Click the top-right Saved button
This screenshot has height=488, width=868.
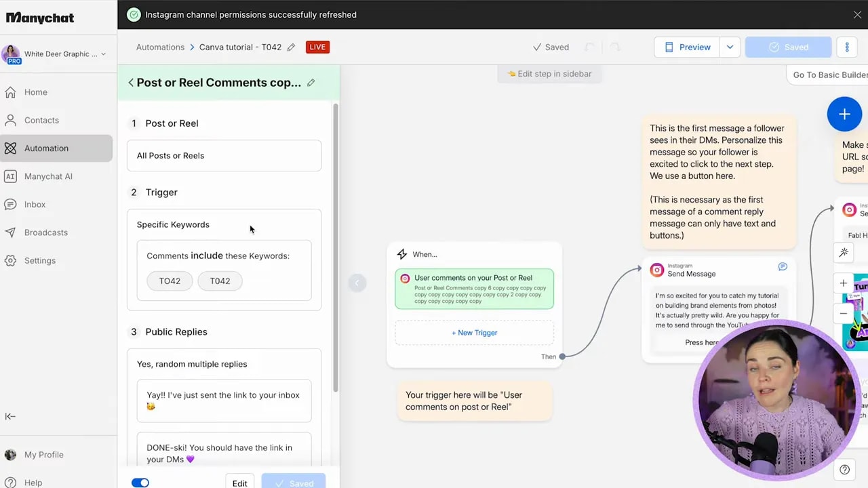788,47
